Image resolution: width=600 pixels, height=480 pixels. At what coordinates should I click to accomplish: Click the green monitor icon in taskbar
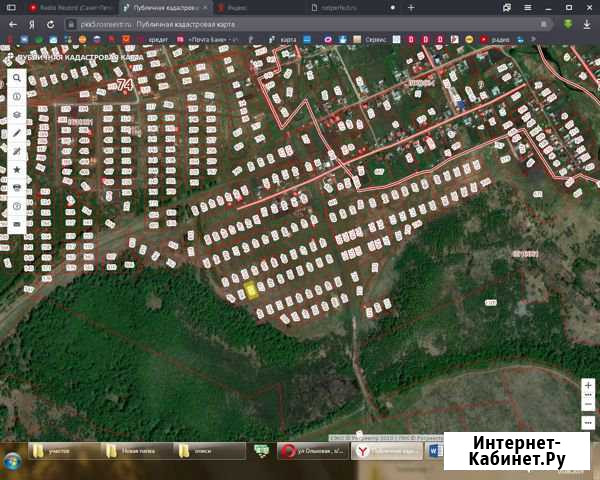click(x=261, y=451)
